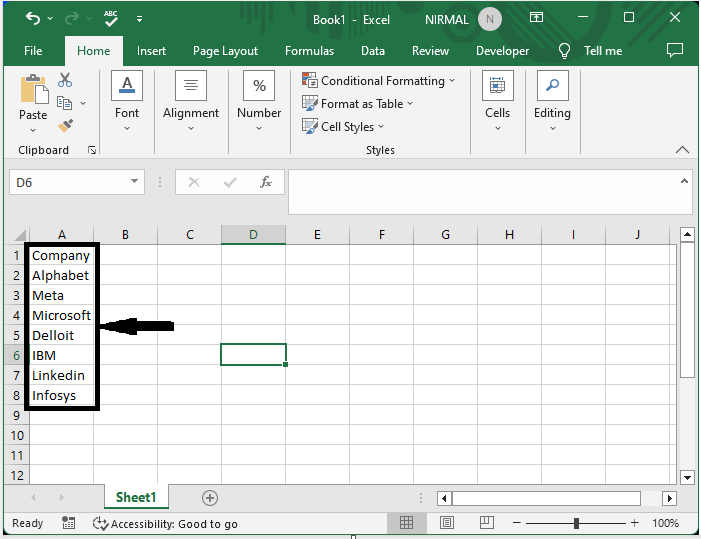Collapse the ribbon with the chevron
Screen dimensions: 701x539
pyautogui.click(x=682, y=150)
